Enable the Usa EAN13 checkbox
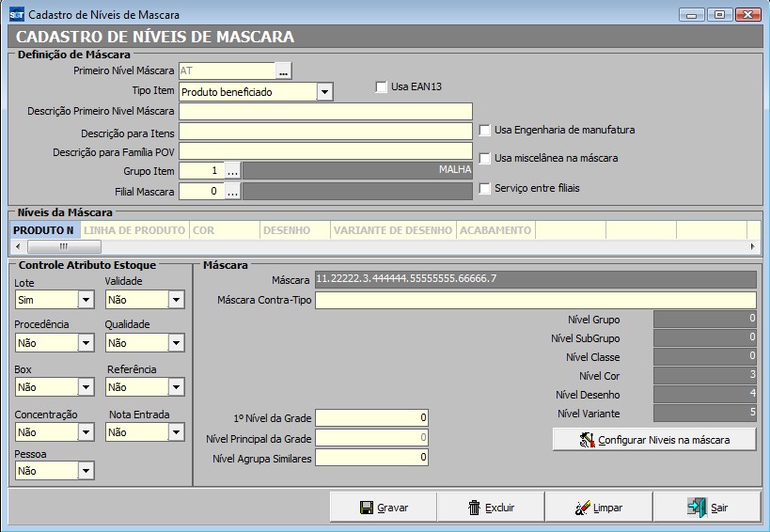Viewport: 770px width, 532px height. click(382, 87)
